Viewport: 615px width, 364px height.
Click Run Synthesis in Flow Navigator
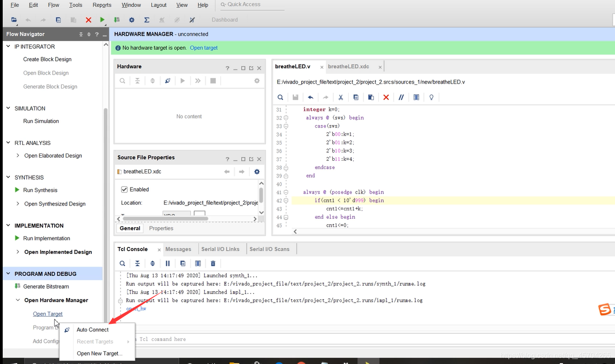40,190
